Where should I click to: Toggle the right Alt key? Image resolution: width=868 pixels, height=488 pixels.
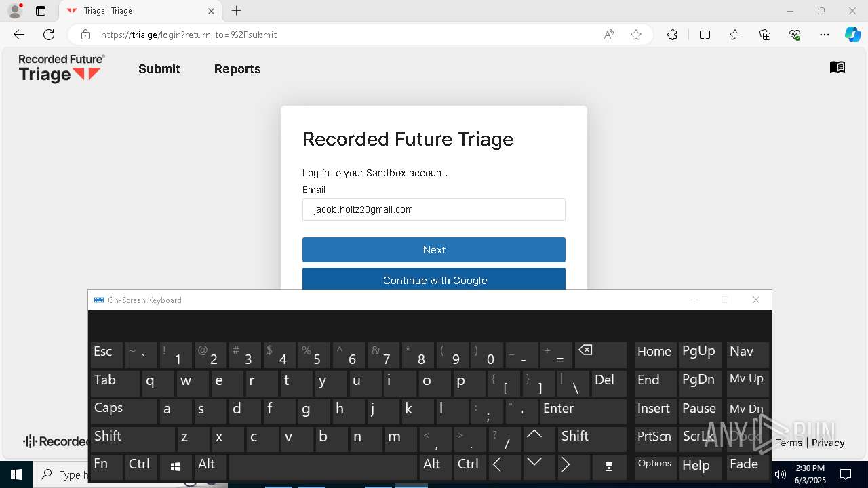[x=436, y=466]
